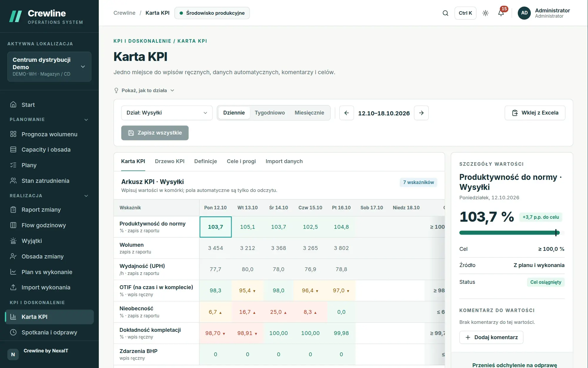Collapse the REALIZACJA sidebar section
Image resolution: width=588 pixels, height=368 pixels.
pos(49,196)
